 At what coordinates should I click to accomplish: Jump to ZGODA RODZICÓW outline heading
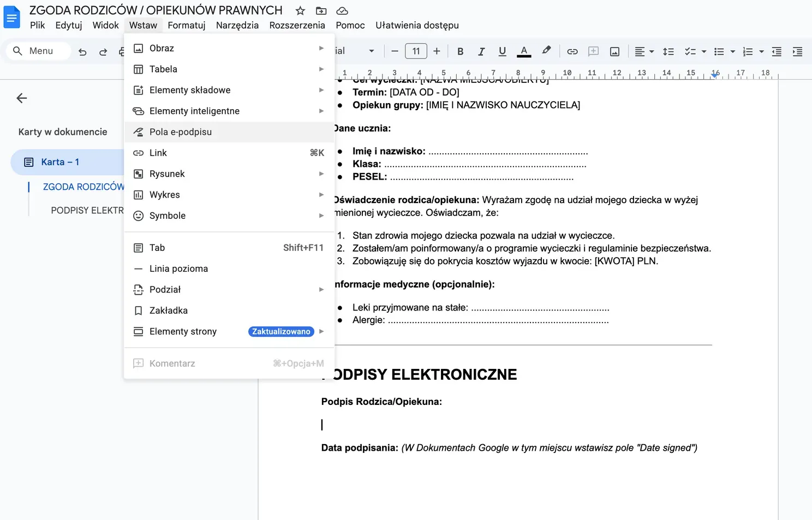click(83, 187)
